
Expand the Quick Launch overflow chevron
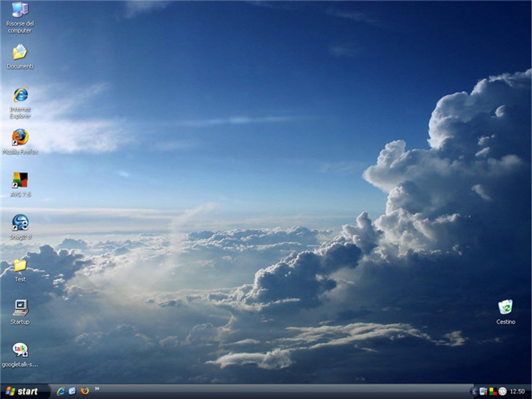(x=96, y=389)
